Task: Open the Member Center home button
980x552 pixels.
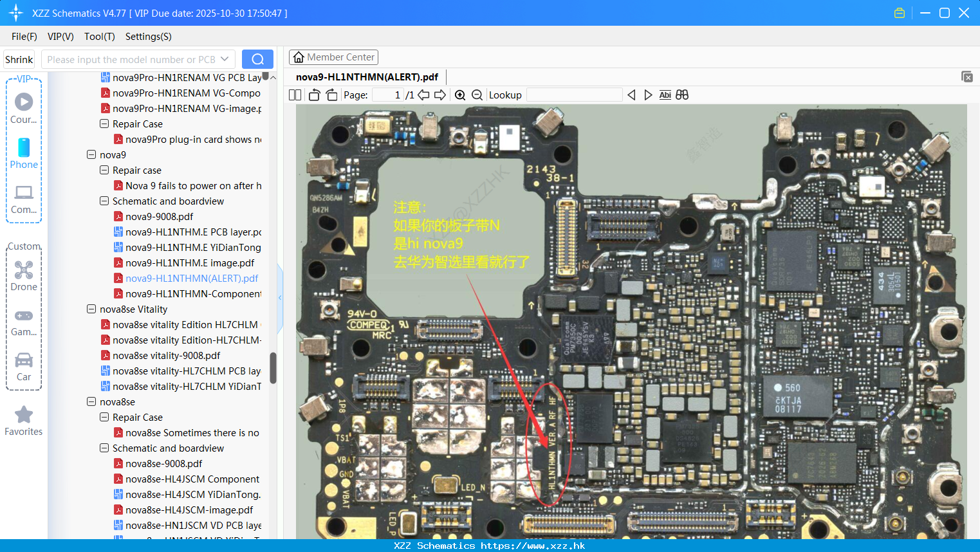Action: (333, 57)
